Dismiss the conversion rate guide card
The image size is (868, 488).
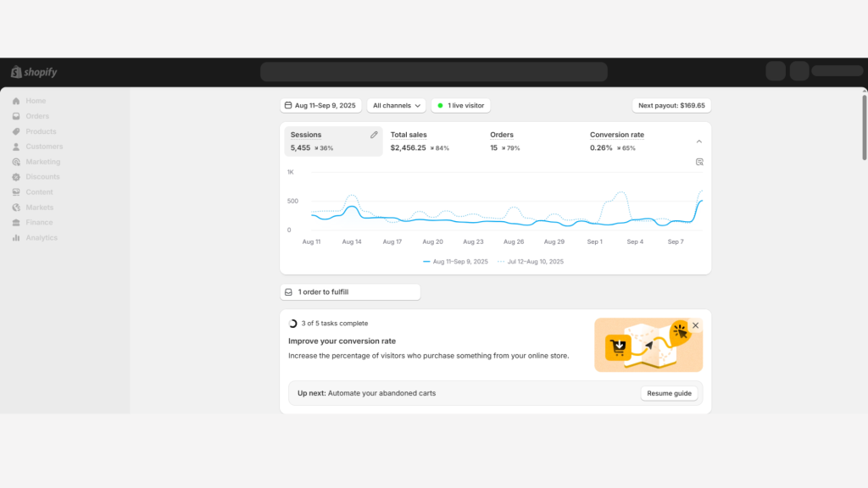(695, 325)
